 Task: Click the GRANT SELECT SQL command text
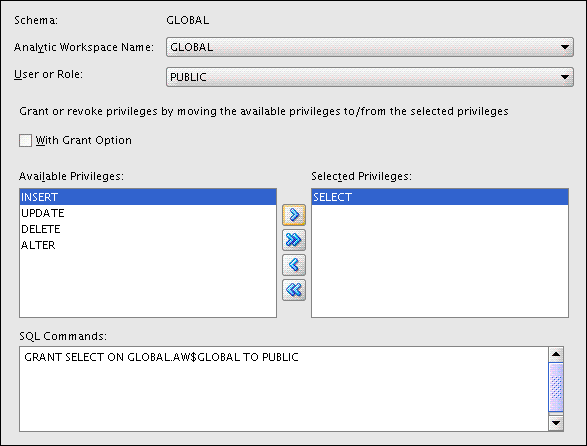click(161, 357)
